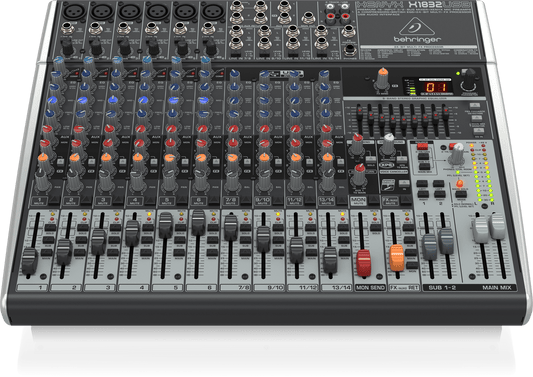
Task: Click the channel 4 fader cap
Action: [x=132, y=233]
